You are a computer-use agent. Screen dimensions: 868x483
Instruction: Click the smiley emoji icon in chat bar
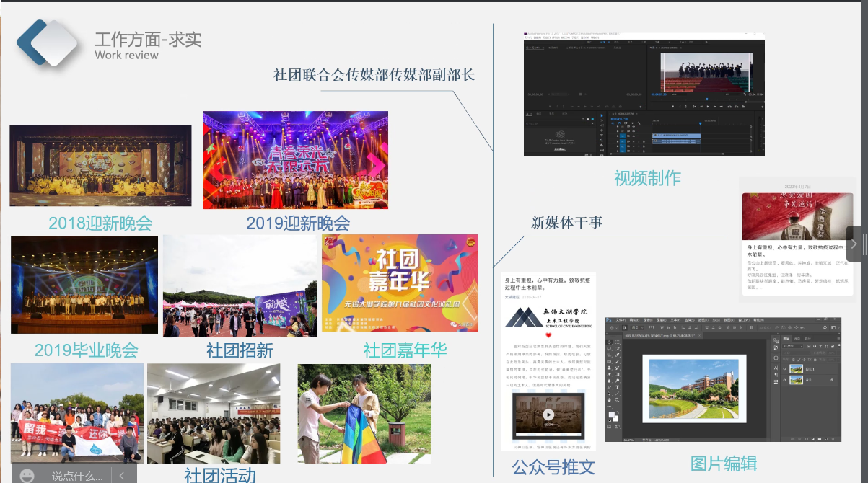[27, 475]
